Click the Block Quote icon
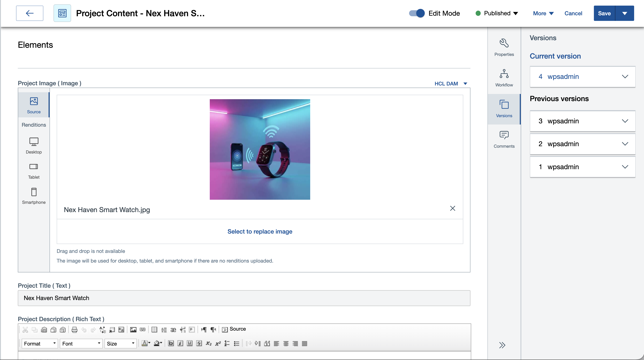The height and width of the screenshot is (360, 644). (267, 344)
